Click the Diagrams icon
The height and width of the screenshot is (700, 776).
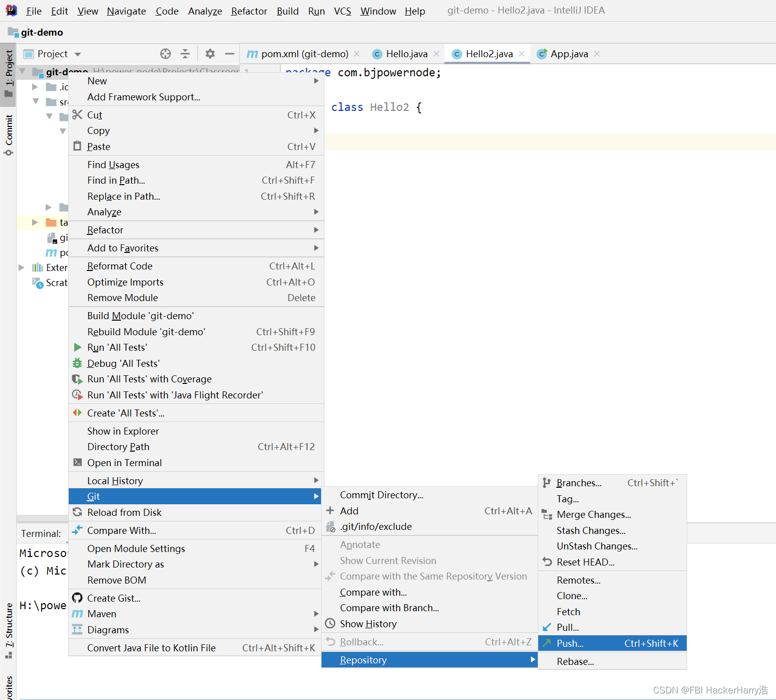coord(77,629)
